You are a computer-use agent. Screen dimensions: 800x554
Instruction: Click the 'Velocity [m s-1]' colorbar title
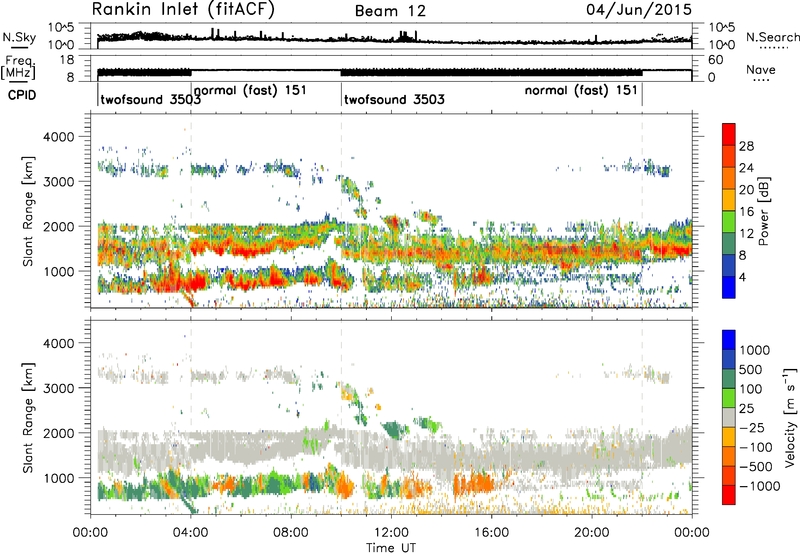[x=790, y=417]
